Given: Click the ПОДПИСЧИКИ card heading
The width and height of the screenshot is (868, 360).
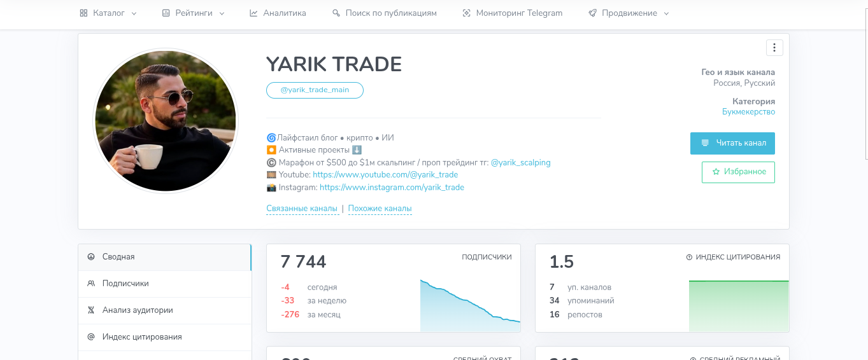Looking at the screenshot, I should 487,258.
